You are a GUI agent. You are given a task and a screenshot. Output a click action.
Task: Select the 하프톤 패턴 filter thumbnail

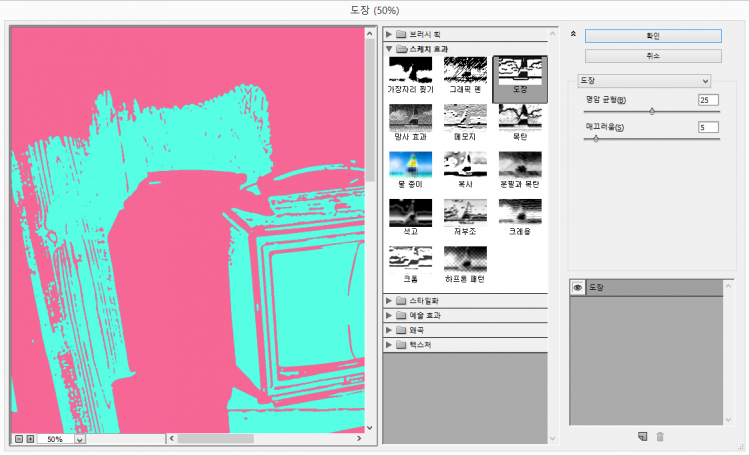click(x=465, y=262)
